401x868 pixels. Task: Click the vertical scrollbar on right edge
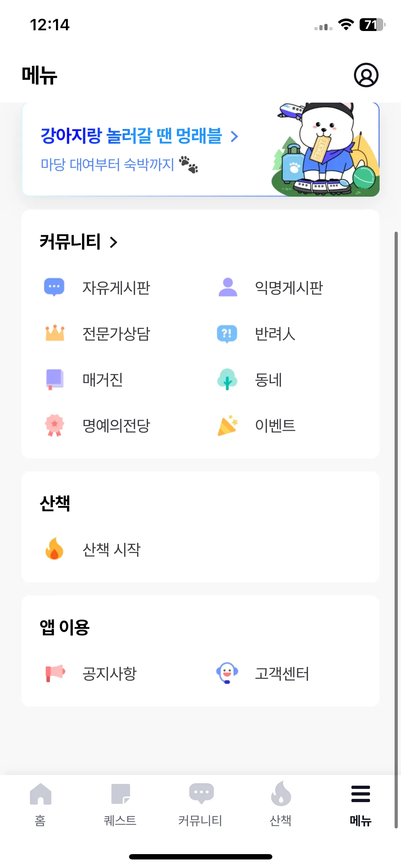[x=396, y=530]
